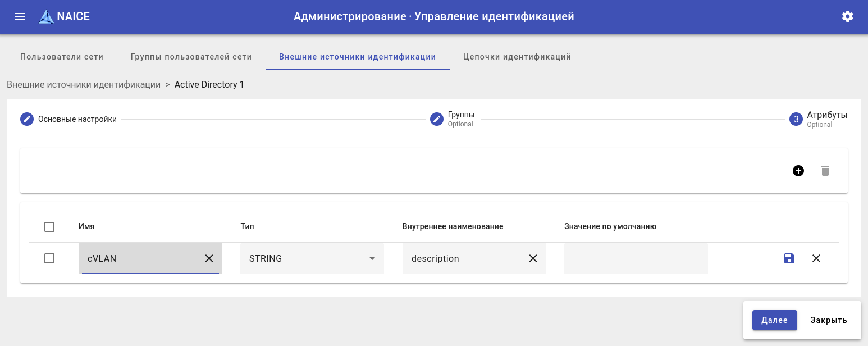Toggle the select-all checkbox in table header
The image size is (868, 346).
click(49, 227)
